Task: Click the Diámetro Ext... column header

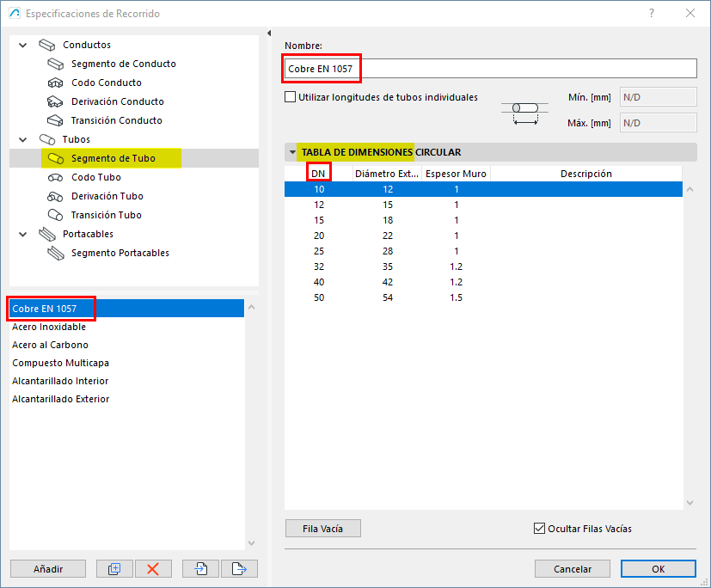Action: pos(387,174)
